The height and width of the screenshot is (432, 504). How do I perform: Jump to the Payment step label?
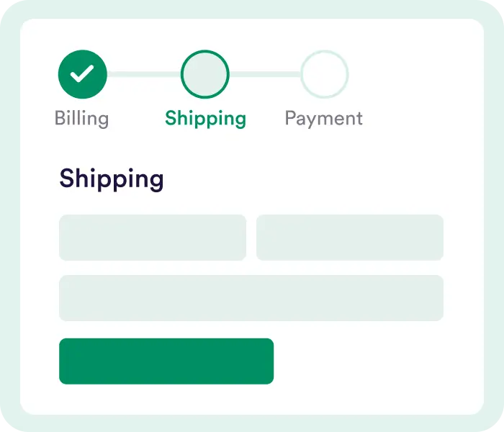[324, 118]
